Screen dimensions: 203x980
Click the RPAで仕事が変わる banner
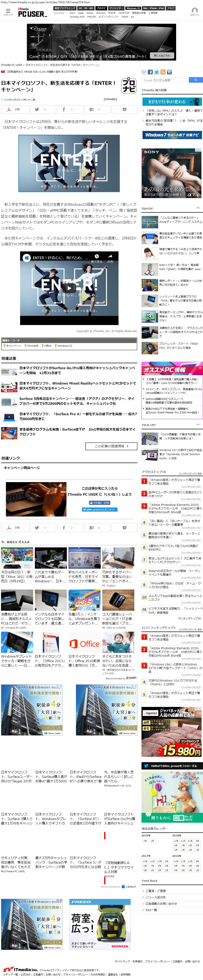(172, 102)
